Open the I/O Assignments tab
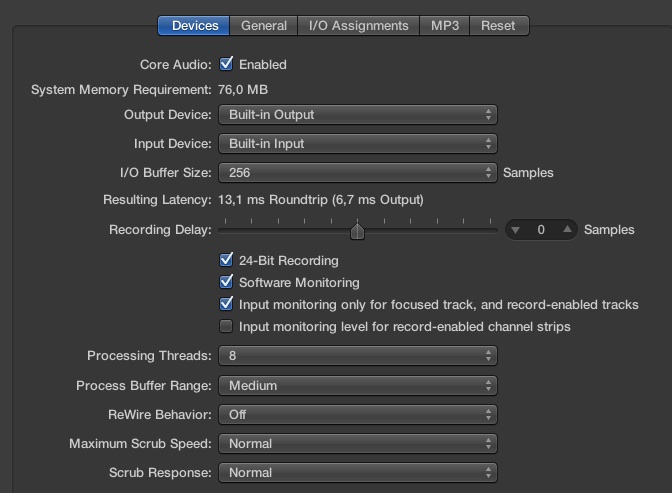 pos(358,26)
